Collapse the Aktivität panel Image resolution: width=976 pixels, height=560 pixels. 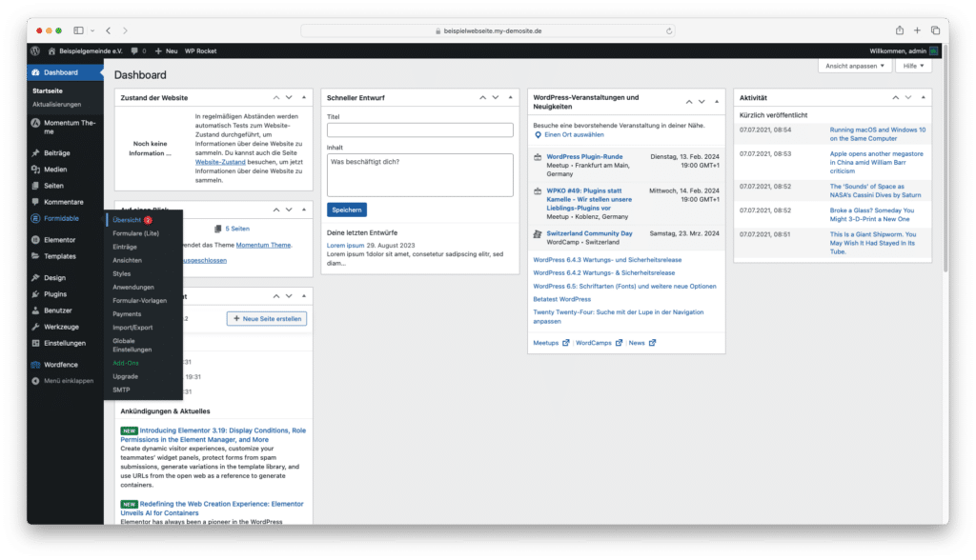tap(923, 98)
